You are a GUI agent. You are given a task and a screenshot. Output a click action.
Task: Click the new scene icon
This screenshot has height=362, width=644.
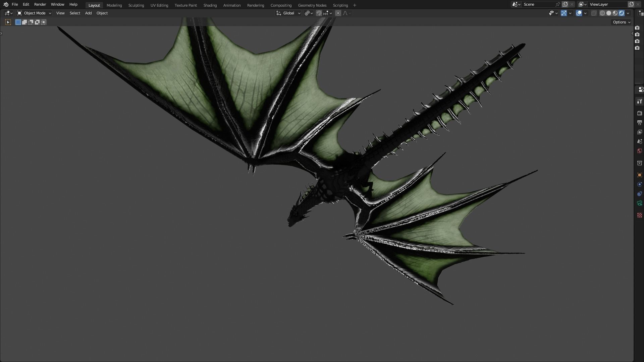click(565, 4)
